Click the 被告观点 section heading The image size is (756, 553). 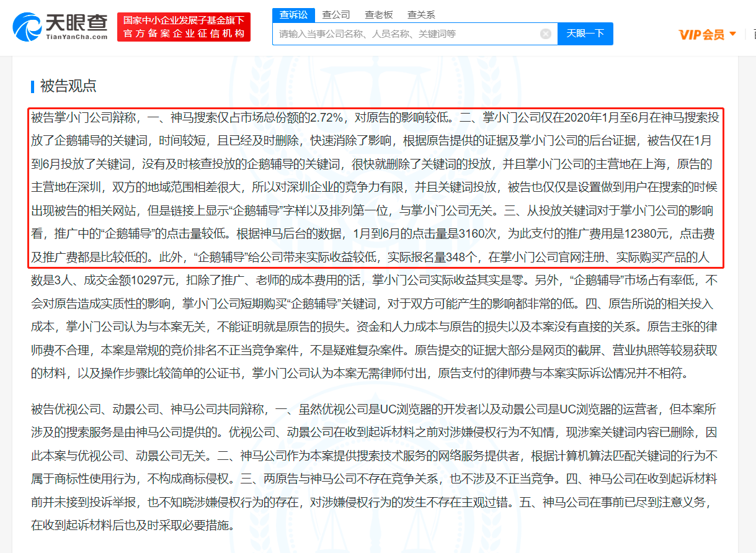pyautogui.click(x=68, y=86)
